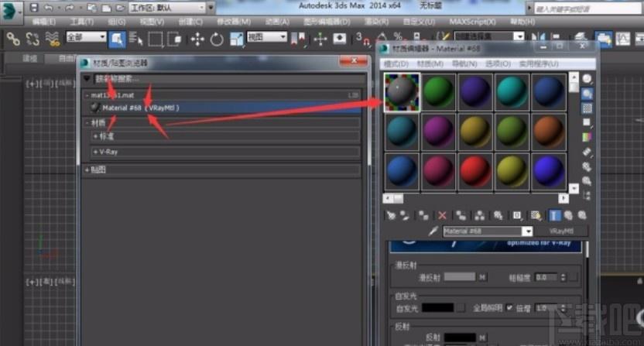Click the Save file icon in quick access toolbar

[x=35, y=8]
